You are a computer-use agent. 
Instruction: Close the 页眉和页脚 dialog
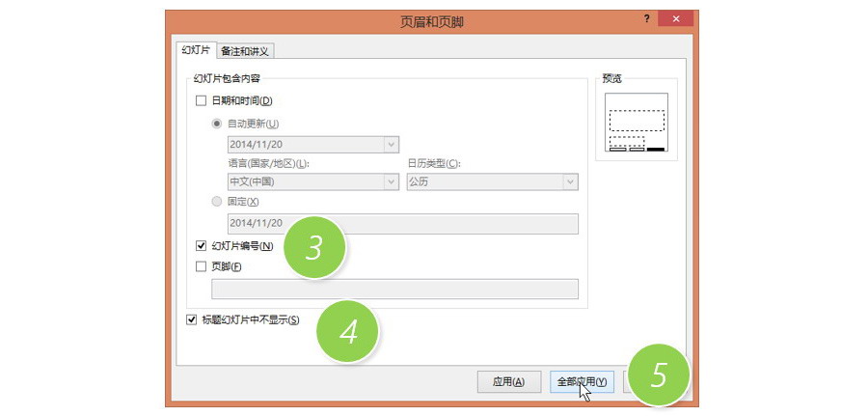pyautogui.click(x=675, y=19)
